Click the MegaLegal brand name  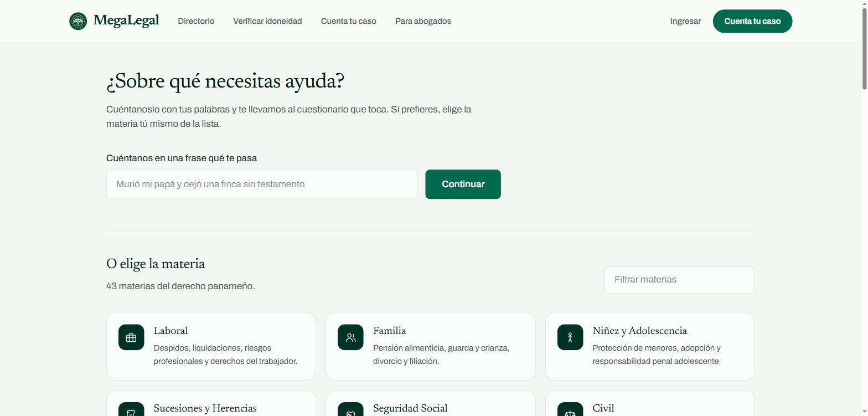pyautogui.click(x=126, y=21)
